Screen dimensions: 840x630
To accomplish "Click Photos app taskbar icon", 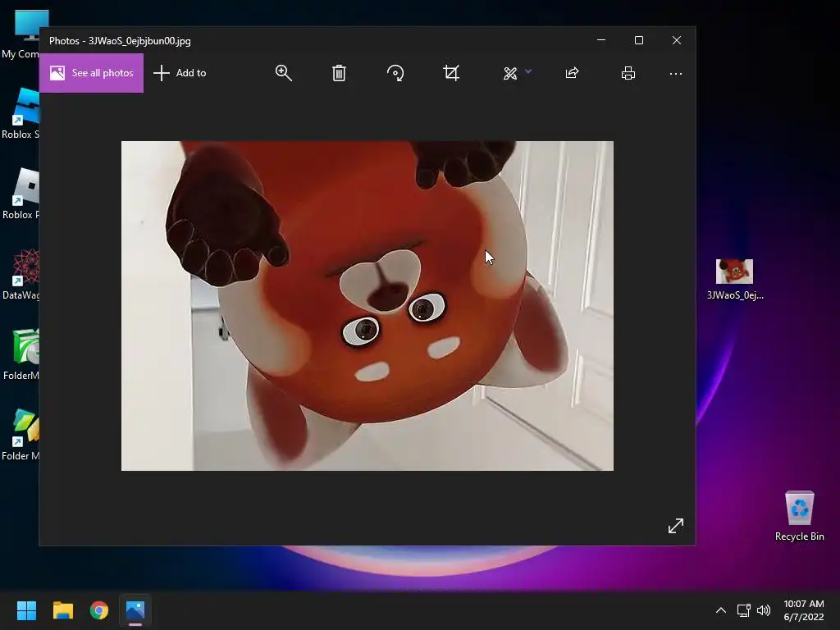I will (x=135, y=610).
